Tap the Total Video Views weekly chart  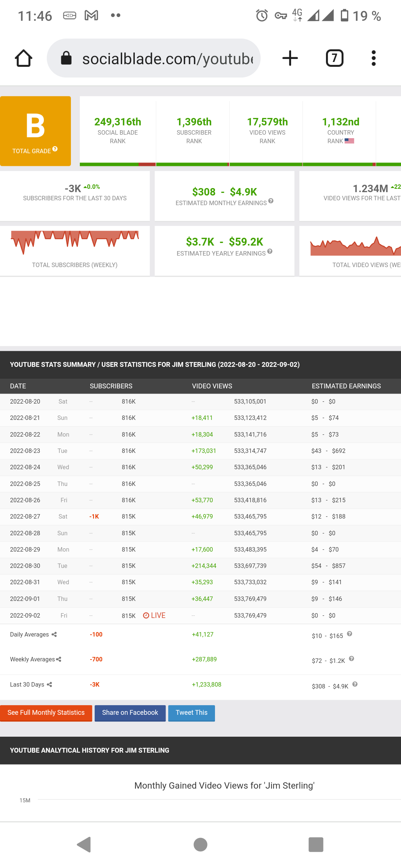pyautogui.click(x=355, y=246)
